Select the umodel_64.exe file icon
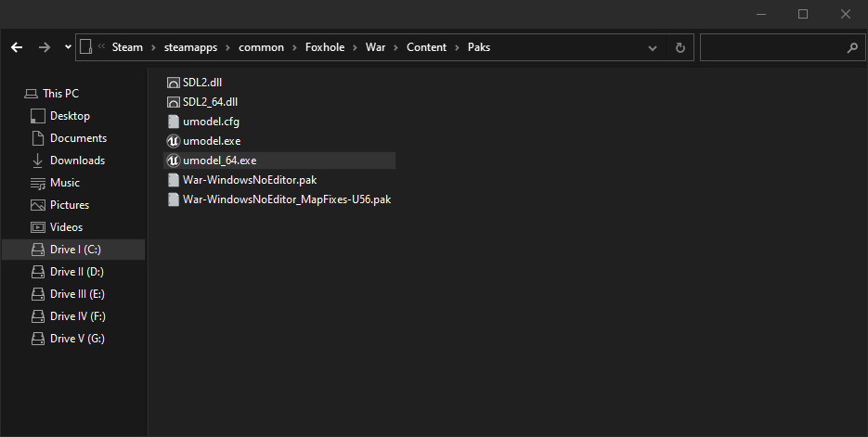 [173, 161]
